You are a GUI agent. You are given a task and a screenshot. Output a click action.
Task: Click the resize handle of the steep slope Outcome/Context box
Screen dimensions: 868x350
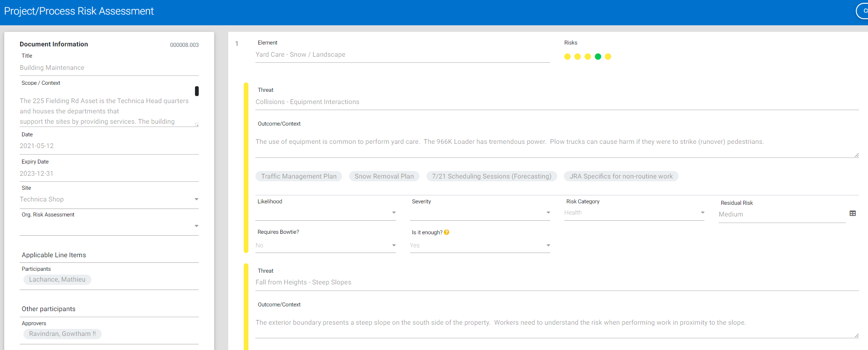[x=856, y=335]
